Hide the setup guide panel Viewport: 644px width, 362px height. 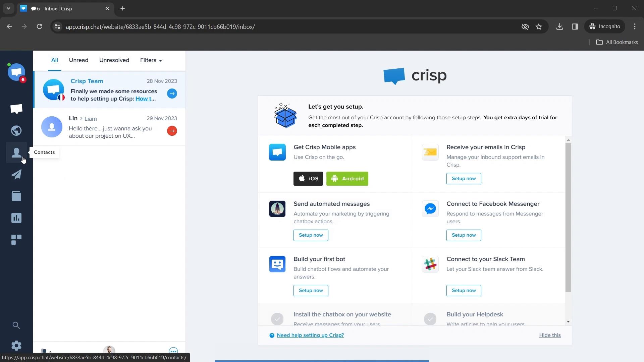click(x=550, y=335)
